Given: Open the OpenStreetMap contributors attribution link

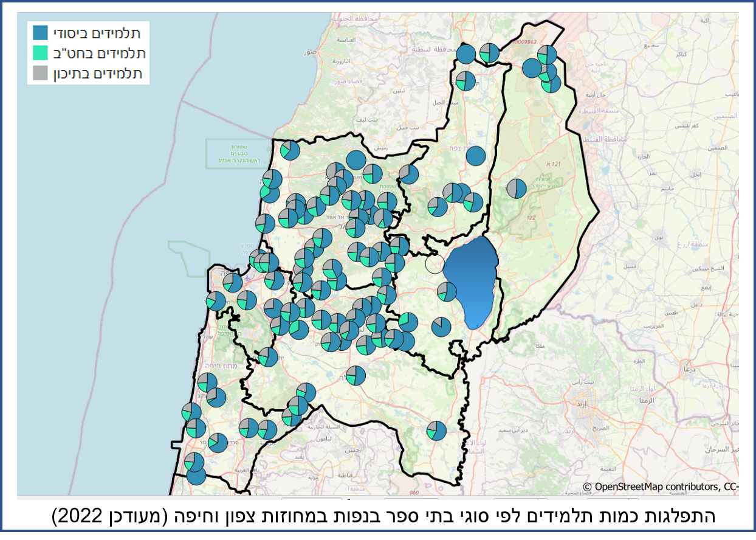Looking at the screenshot, I should pyautogui.click(x=660, y=486).
